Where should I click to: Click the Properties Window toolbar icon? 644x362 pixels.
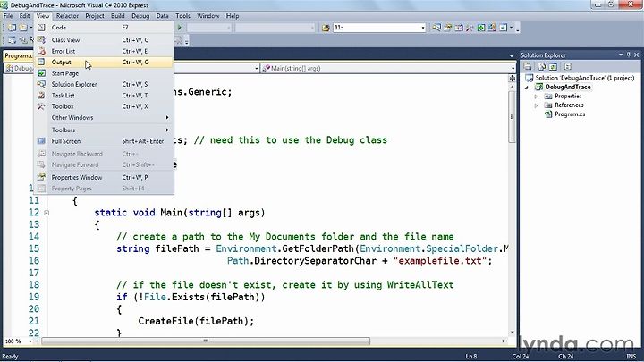coord(448,28)
